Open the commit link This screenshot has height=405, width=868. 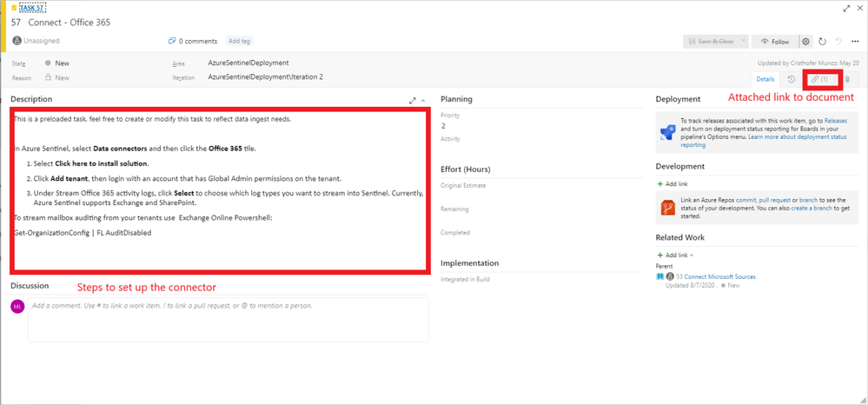click(x=747, y=199)
